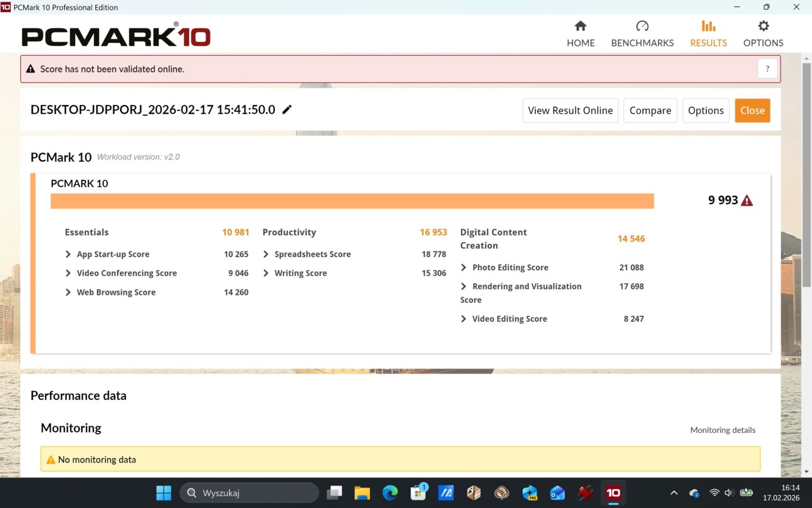Expand Web Browsing Score row

click(x=68, y=292)
